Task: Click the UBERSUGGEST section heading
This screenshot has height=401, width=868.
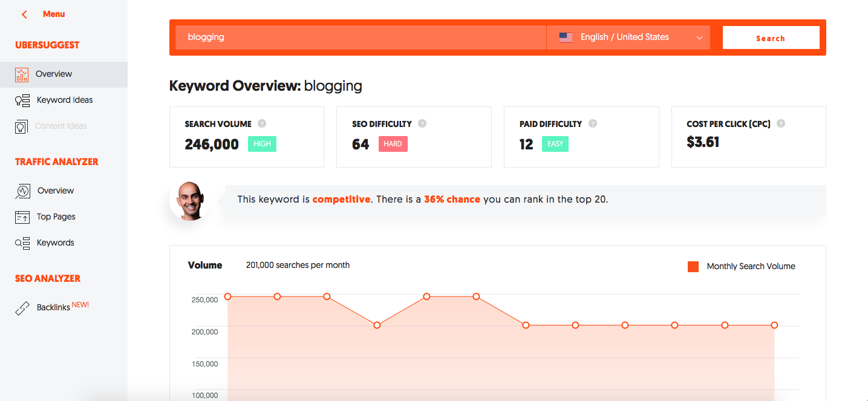Action: [x=47, y=45]
